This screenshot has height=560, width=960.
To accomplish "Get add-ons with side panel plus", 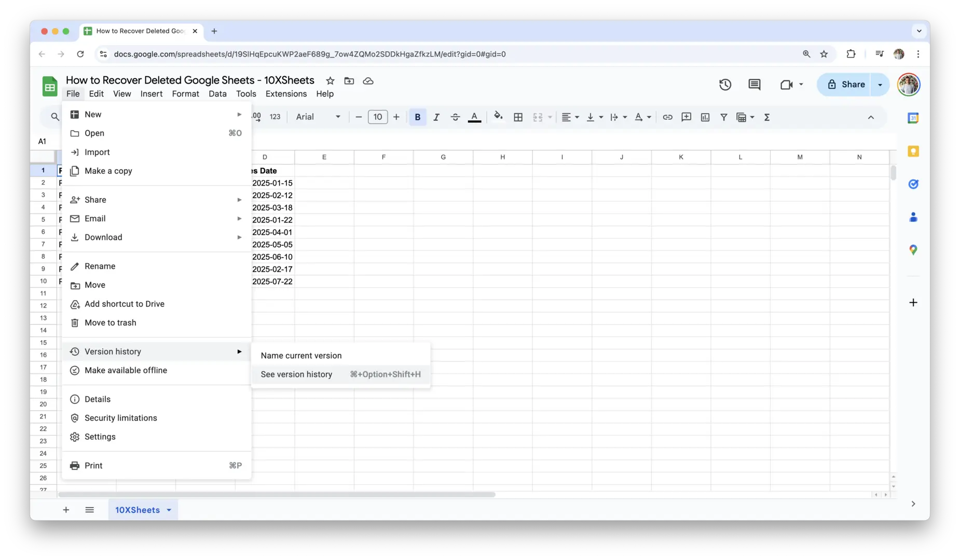I will [x=913, y=302].
